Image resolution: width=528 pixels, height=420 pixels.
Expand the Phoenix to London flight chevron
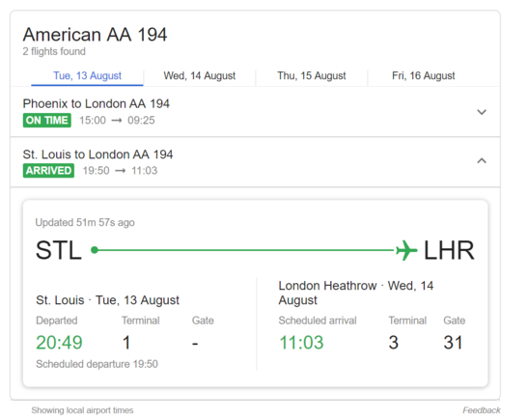pos(482,112)
